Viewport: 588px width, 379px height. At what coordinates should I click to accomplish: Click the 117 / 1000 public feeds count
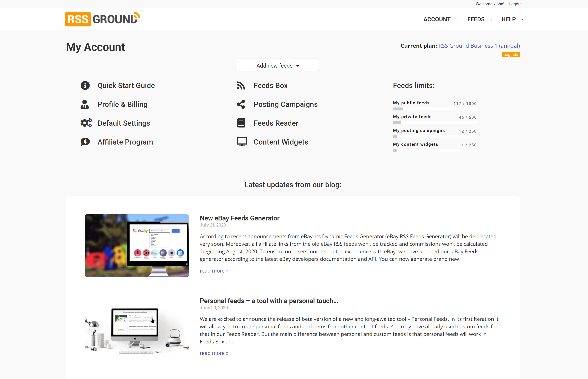point(465,104)
